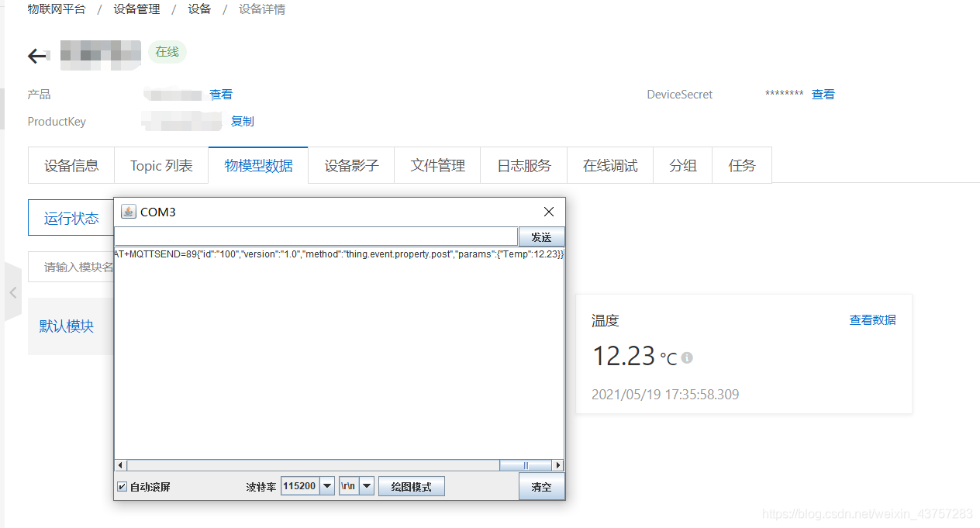Open the 分组 tab

682,165
